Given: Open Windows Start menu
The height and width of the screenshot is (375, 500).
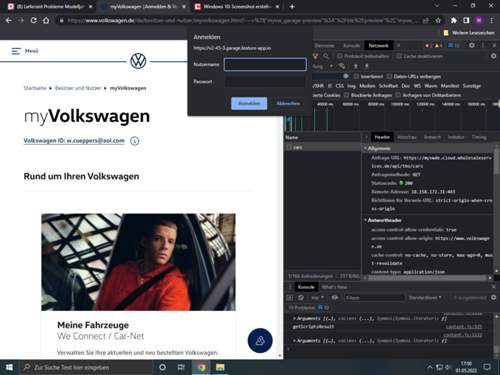Looking at the screenshot, I should pos(9,367).
